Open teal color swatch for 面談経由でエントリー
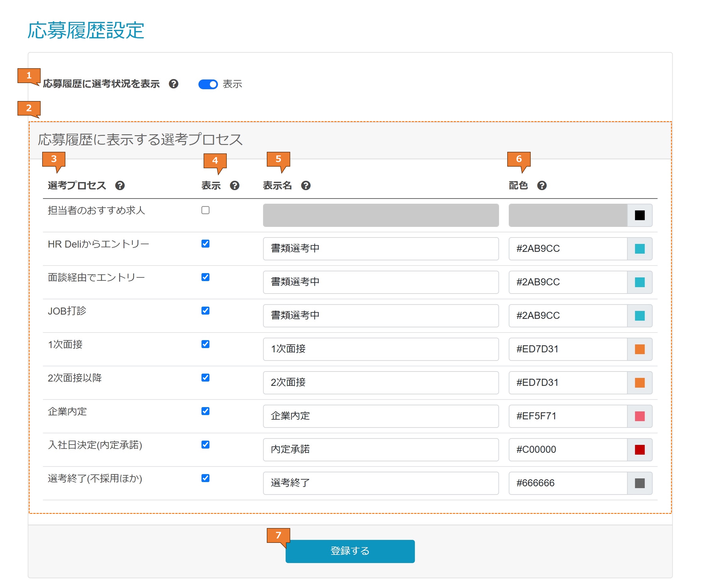Viewport: 702px width, 588px height. pos(640,282)
